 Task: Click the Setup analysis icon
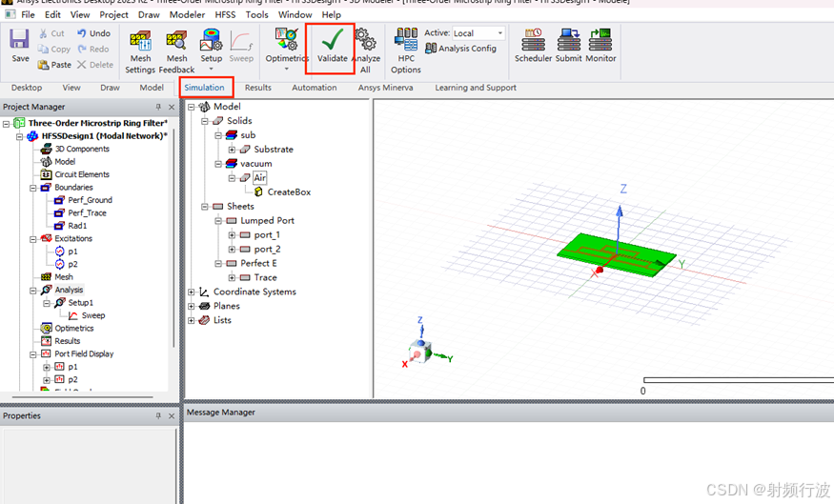point(212,40)
